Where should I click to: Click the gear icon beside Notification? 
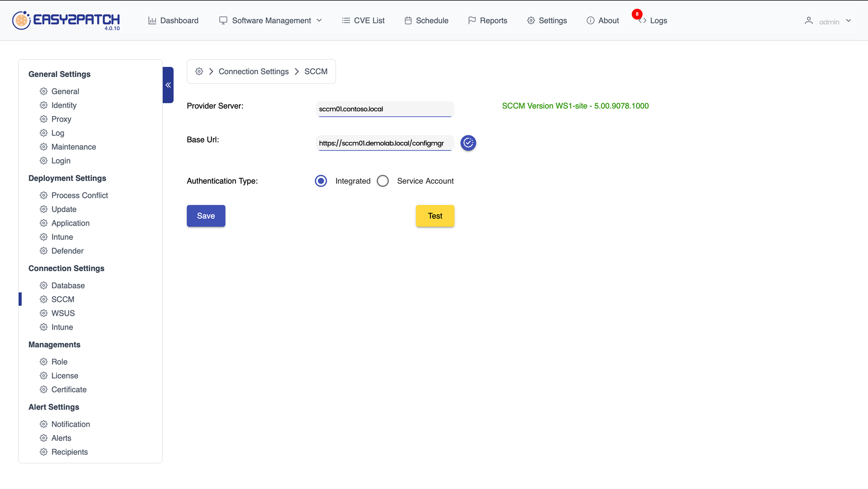[x=44, y=424]
